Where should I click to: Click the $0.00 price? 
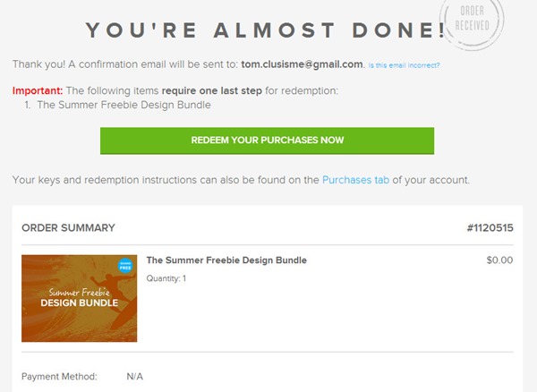499,260
